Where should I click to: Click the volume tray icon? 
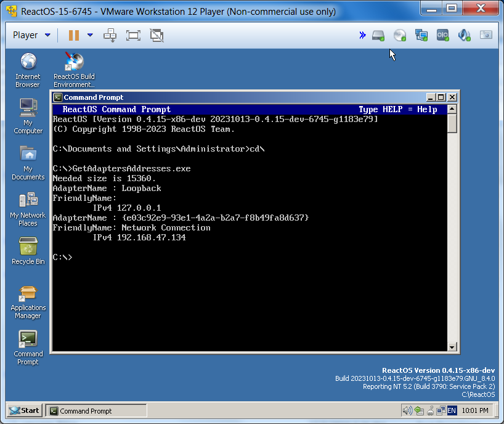tap(407, 410)
